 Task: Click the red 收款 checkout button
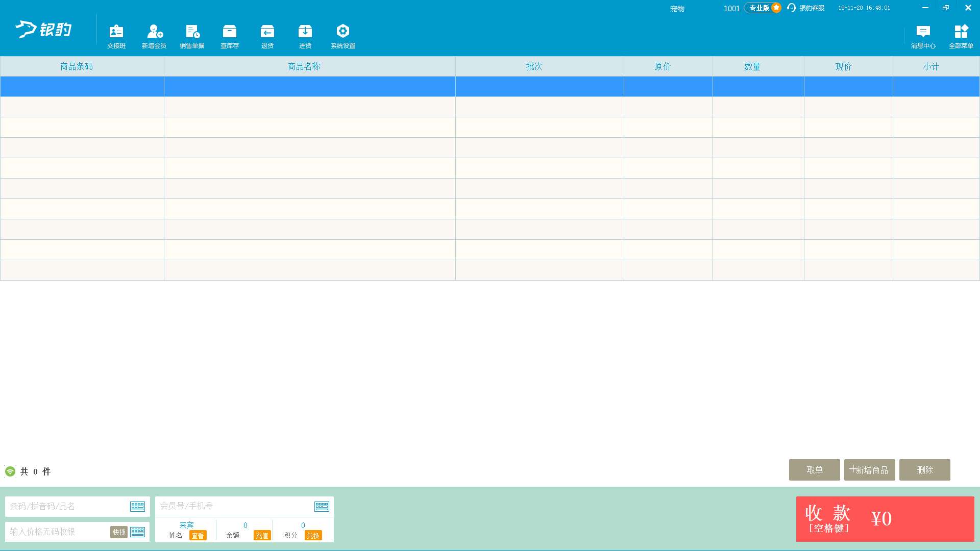point(885,519)
